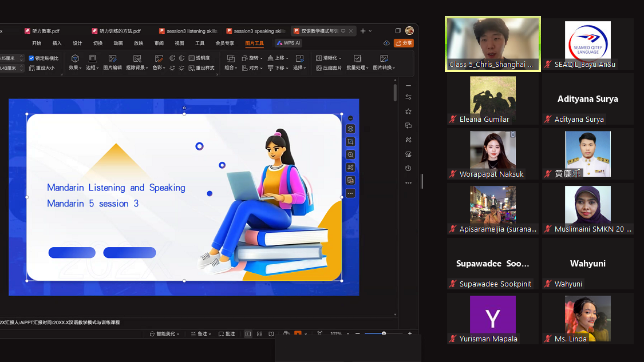The height and width of the screenshot is (362, 644).
Task: Adjust the zoom slider in status bar
Action: click(384, 333)
